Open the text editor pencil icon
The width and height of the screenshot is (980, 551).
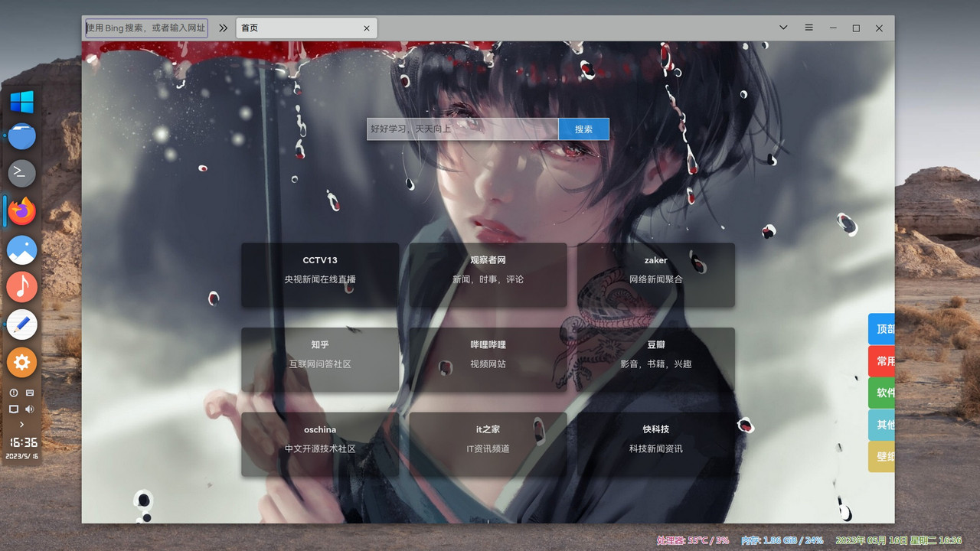(x=21, y=324)
